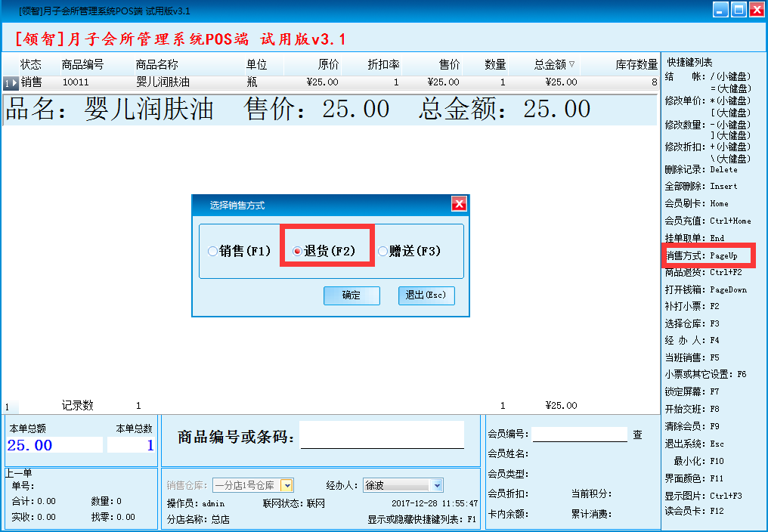Image resolution: width=768 pixels, height=532 pixels.
Task: Close the 选择销售方式 dialog with red X
Action: coord(458,204)
